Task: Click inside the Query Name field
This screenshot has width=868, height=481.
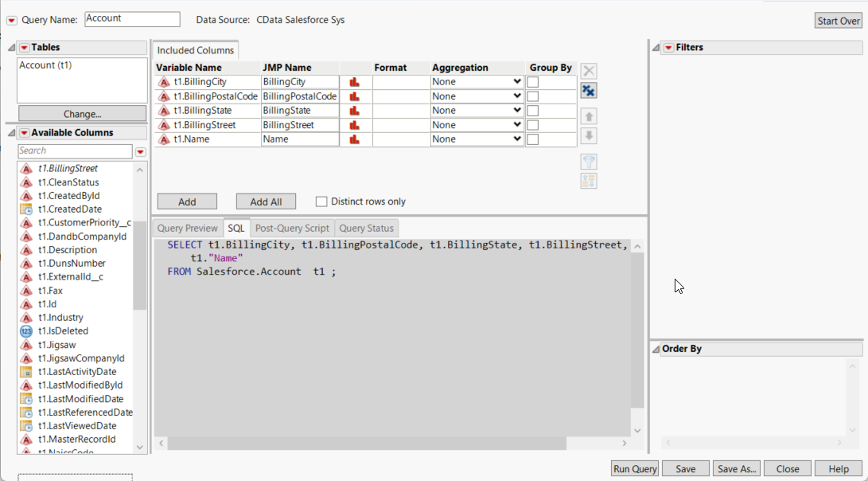Action: click(x=131, y=18)
